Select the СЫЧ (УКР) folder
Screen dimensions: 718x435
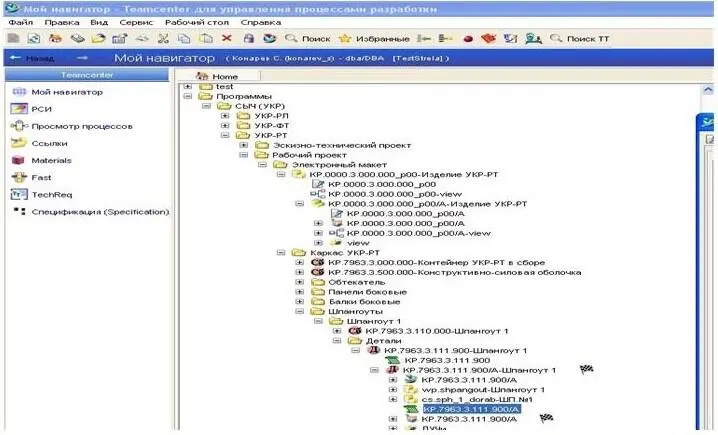click(x=260, y=106)
